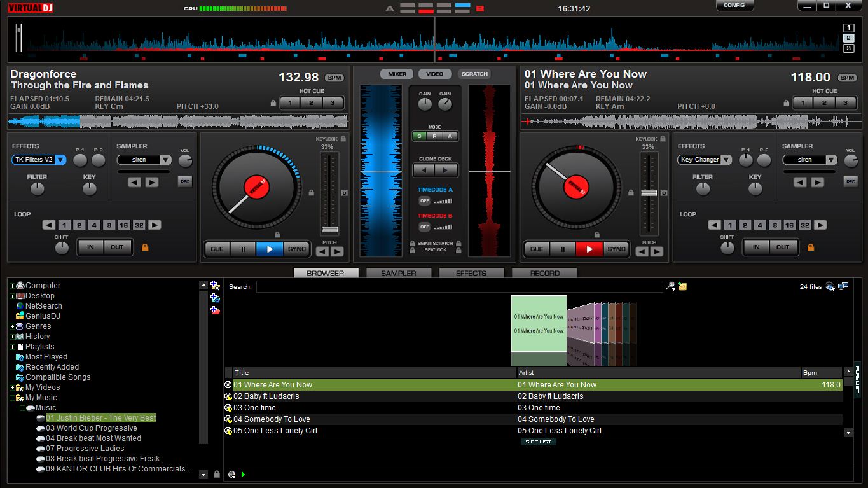868x488 pixels.
Task: Click CONFIG button at top
Action: (x=734, y=5)
